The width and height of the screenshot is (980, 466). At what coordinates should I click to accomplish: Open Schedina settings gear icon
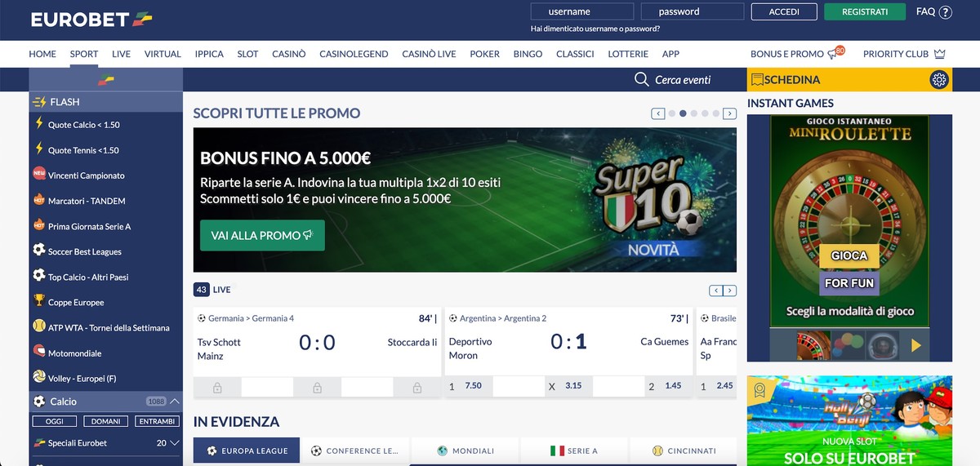939,79
